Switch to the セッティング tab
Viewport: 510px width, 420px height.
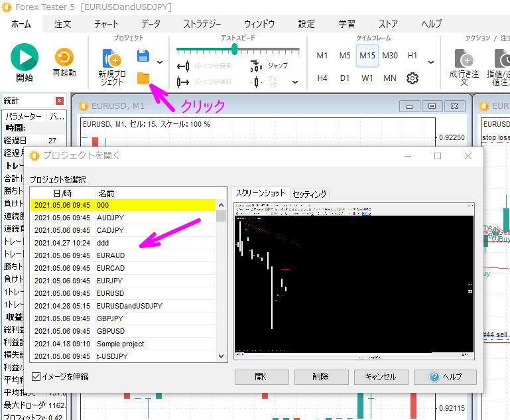(309, 194)
